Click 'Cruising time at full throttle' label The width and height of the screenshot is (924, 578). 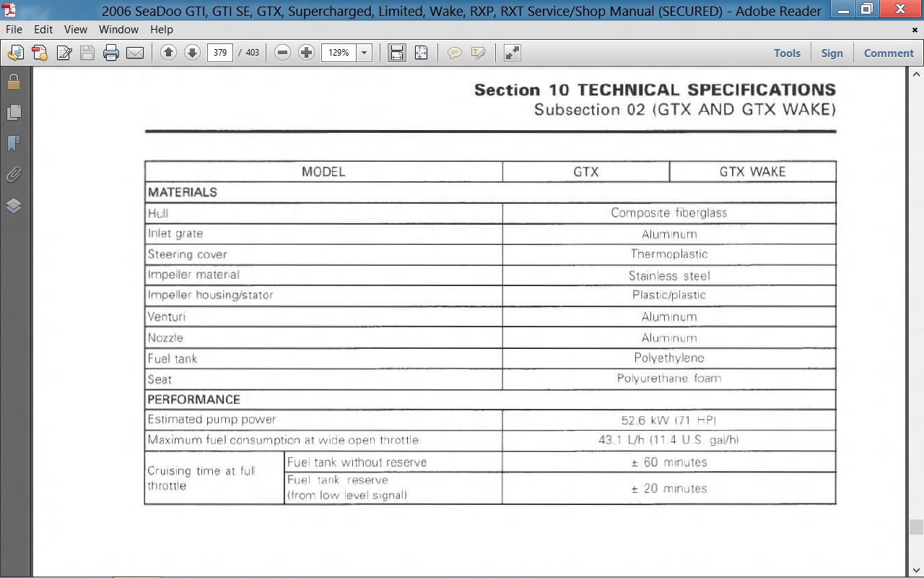(x=201, y=478)
